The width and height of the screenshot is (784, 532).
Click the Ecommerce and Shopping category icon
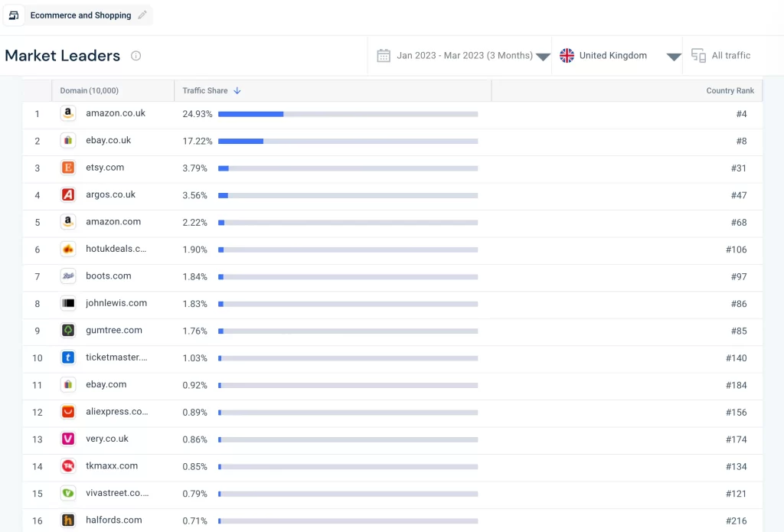[14, 15]
